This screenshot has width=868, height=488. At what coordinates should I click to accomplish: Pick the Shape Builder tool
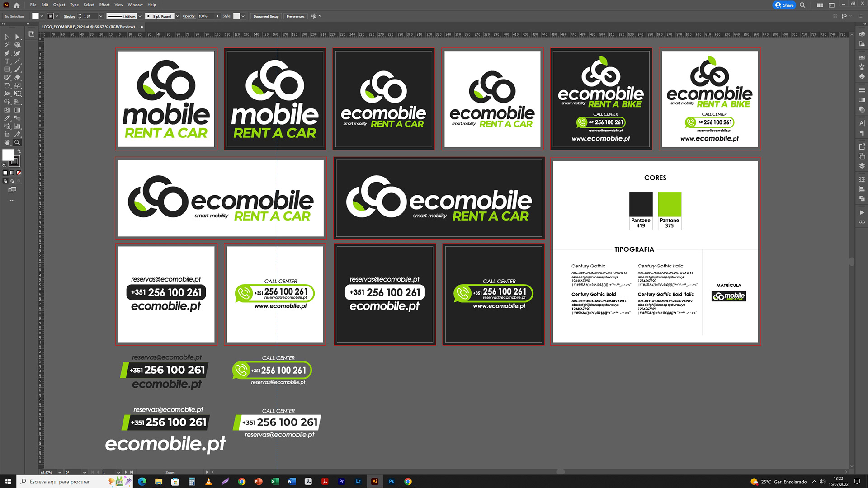[7, 102]
